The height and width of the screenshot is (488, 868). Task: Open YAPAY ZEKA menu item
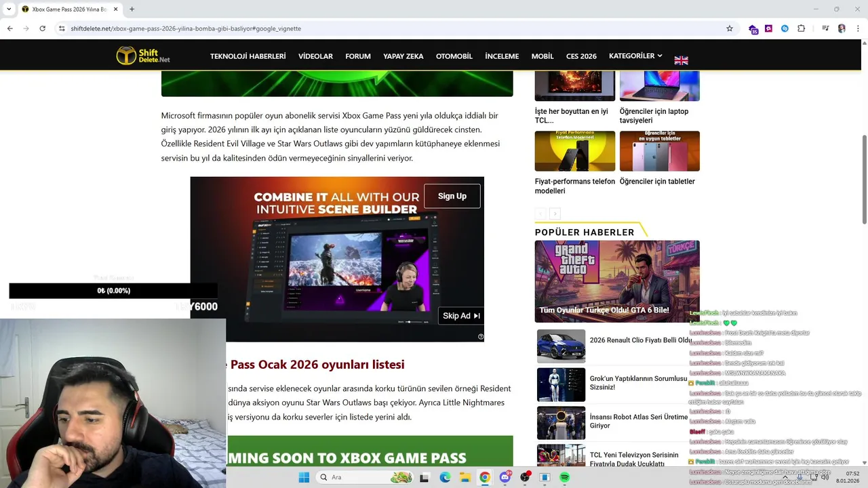403,56
